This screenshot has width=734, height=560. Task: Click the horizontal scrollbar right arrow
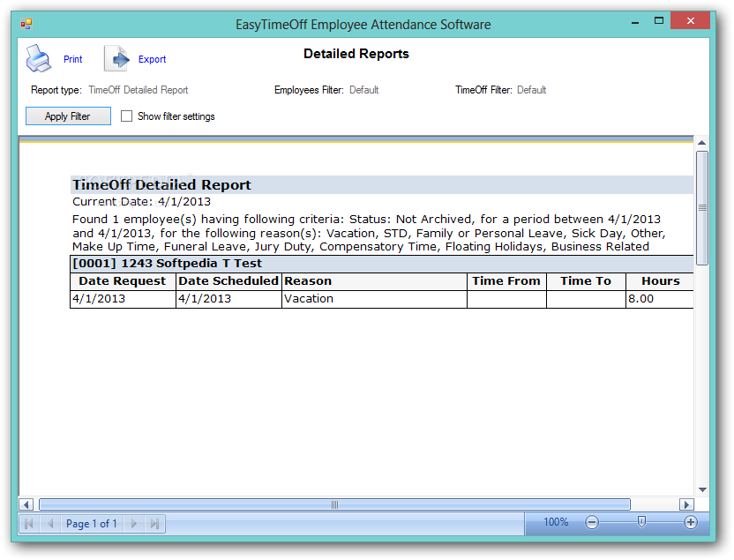point(686,504)
